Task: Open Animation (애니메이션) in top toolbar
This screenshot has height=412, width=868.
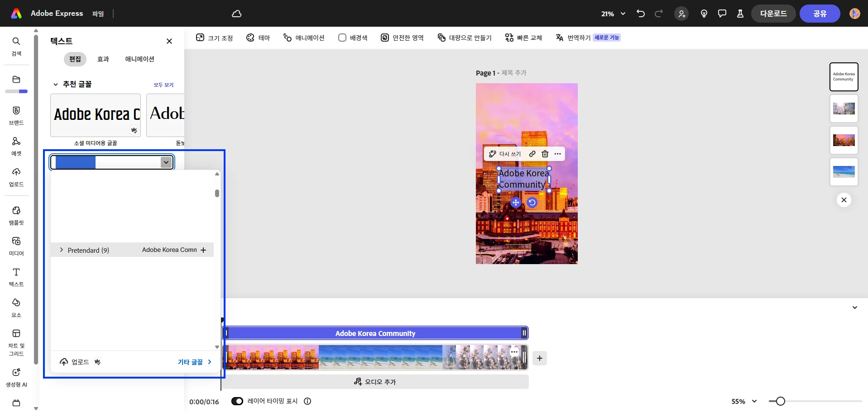Action: tap(304, 38)
